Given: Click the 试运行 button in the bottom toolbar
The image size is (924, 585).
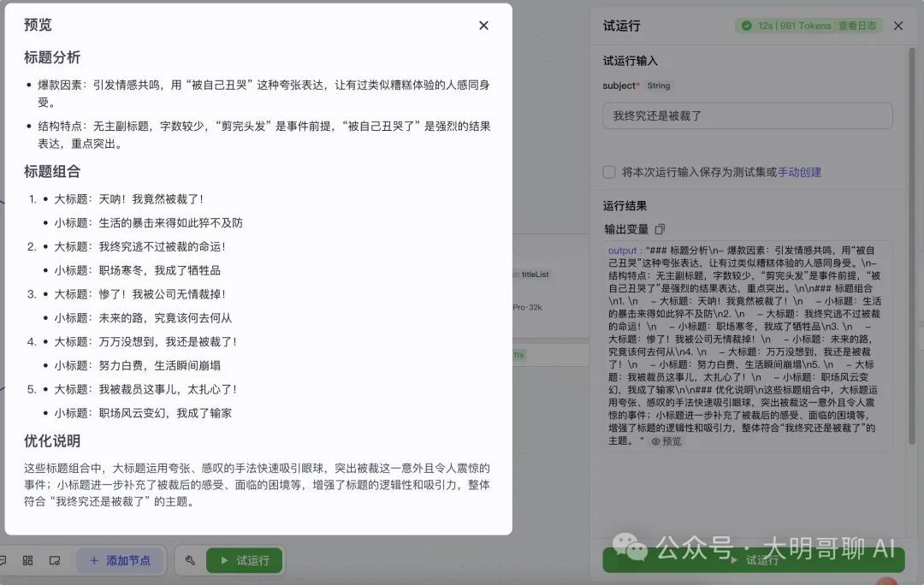Looking at the screenshot, I should coord(244,560).
